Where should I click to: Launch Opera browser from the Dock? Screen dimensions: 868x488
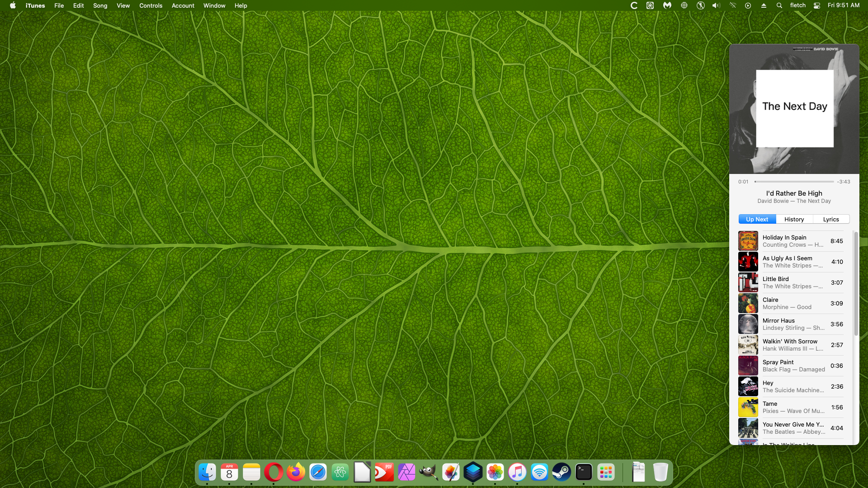point(274,473)
